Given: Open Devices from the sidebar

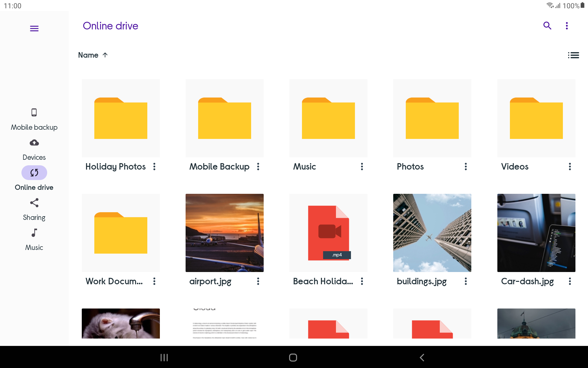Looking at the screenshot, I should [x=34, y=149].
